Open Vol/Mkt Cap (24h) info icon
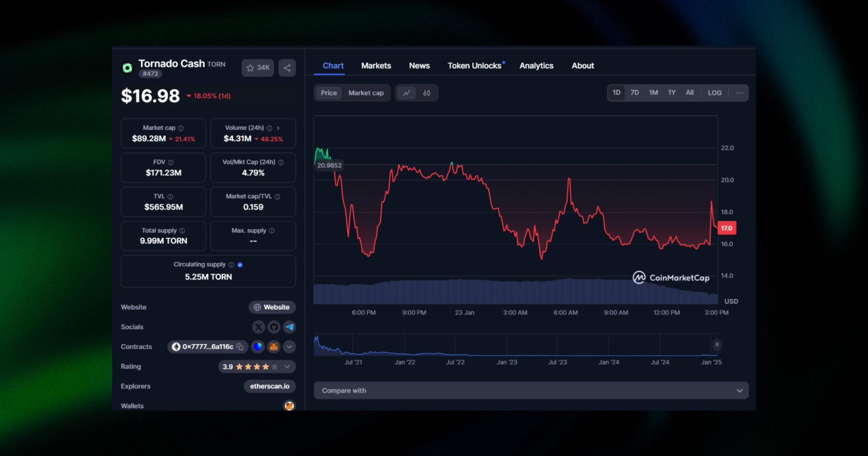Viewport: 868px width, 456px height. tap(281, 162)
